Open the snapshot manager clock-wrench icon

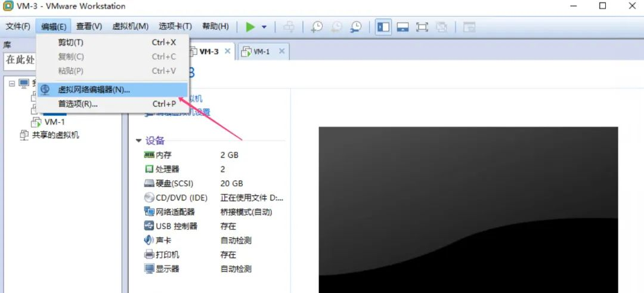[355, 27]
